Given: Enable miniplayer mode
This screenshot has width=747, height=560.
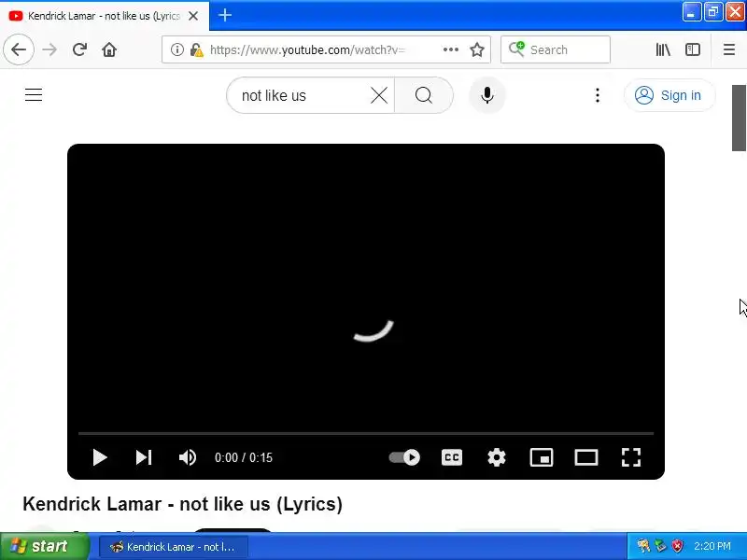Looking at the screenshot, I should click(x=542, y=457).
